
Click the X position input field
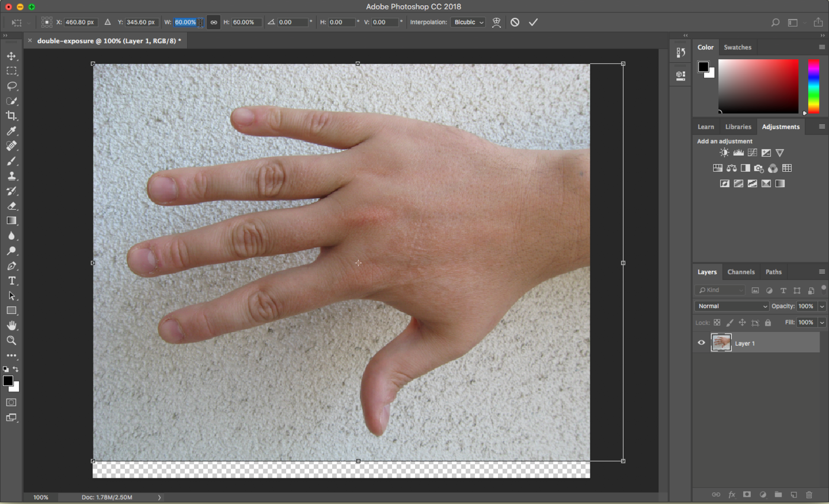(81, 22)
